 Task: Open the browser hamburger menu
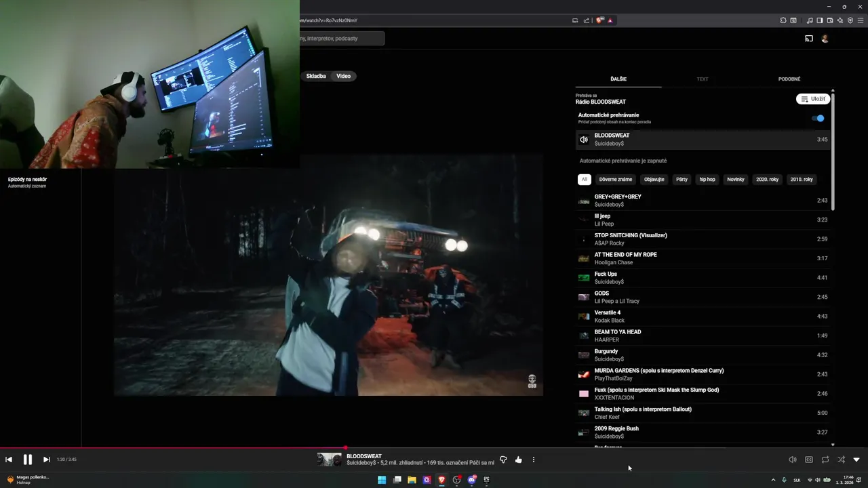[861, 20]
